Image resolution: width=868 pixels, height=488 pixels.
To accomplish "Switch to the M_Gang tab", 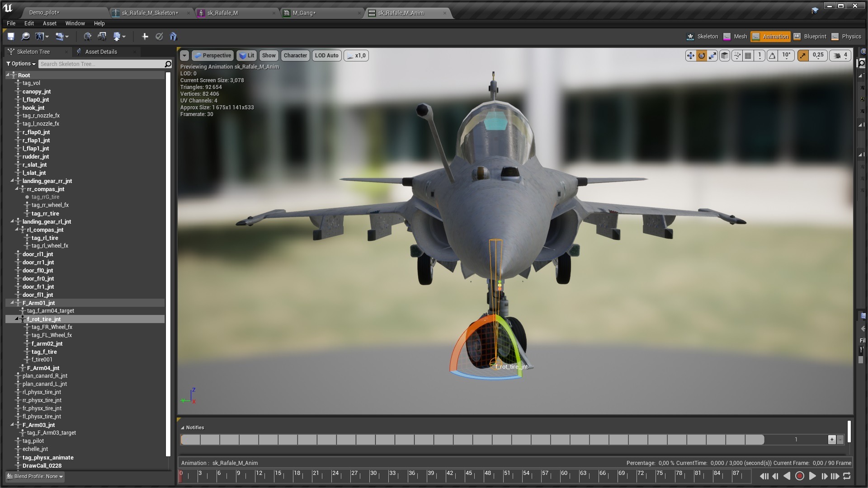I will [x=323, y=13].
